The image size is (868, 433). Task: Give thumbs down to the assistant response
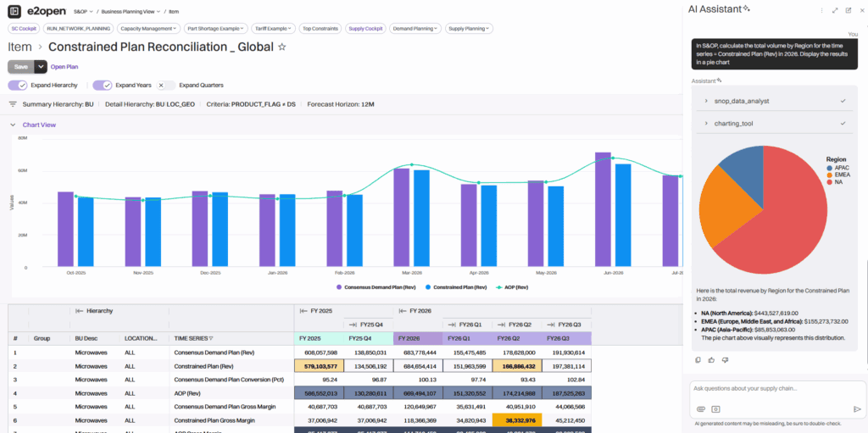(x=723, y=359)
